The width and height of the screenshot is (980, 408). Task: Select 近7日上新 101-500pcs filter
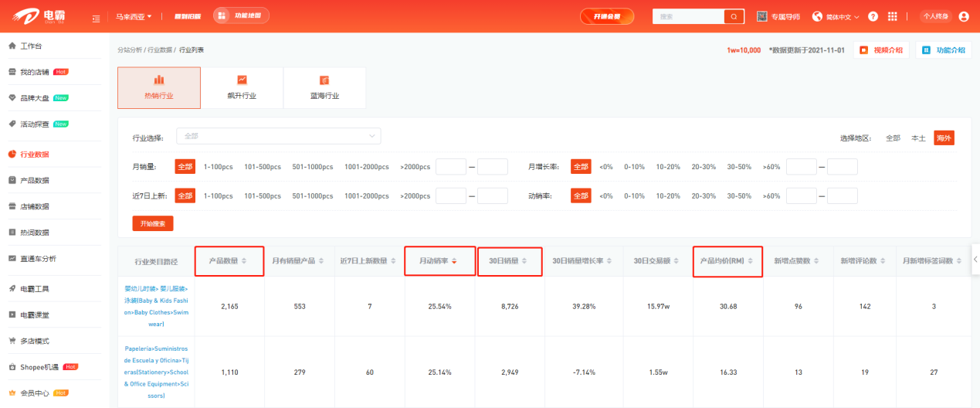click(x=263, y=196)
